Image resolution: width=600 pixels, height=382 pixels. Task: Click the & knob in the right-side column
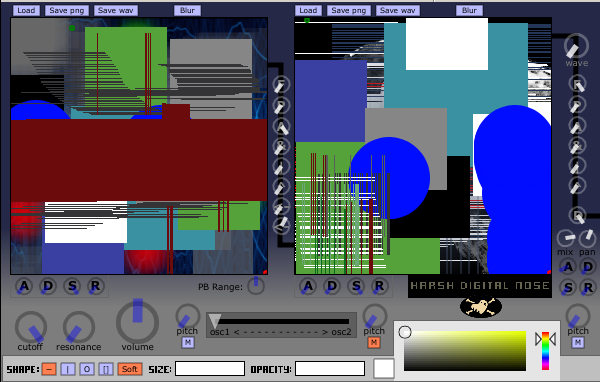[577, 146]
